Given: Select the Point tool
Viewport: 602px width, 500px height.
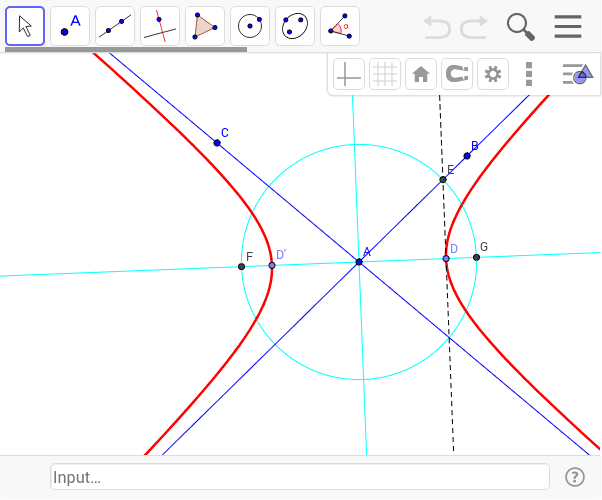Looking at the screenshot, I should point(70,26).
